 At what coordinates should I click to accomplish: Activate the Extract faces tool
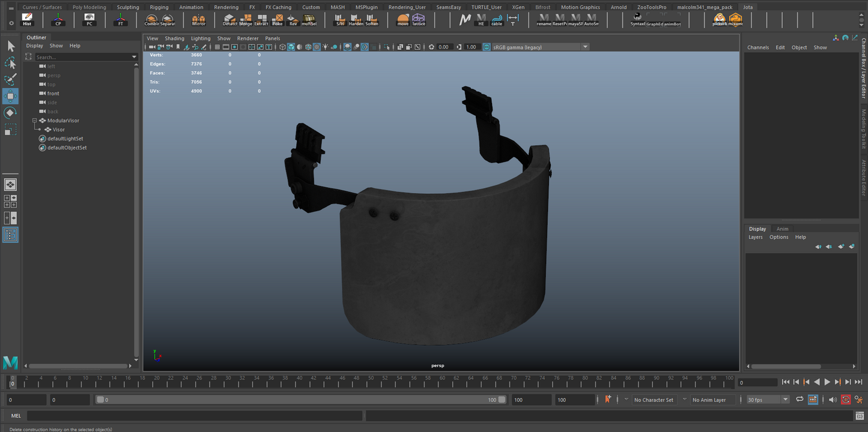(261, 20)
